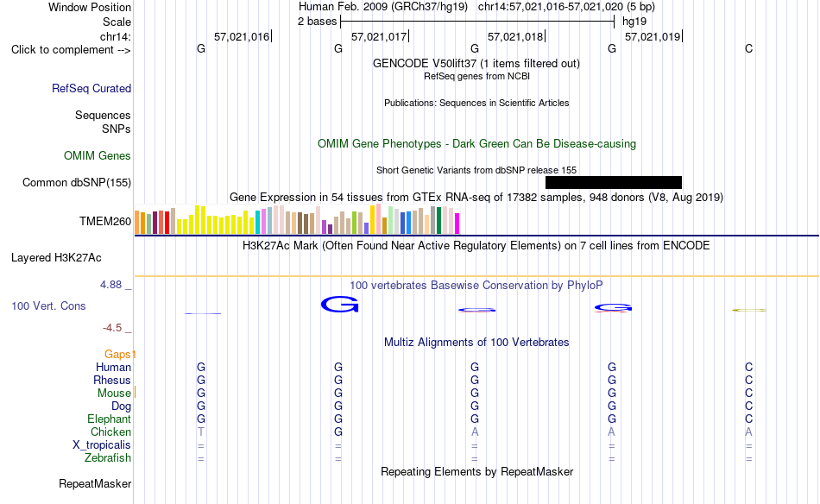Image resolution: width=820 pixels, height=504 pixels.
Task: Click the Human species label
Action: pyautogui.click(x=113, y=367)
